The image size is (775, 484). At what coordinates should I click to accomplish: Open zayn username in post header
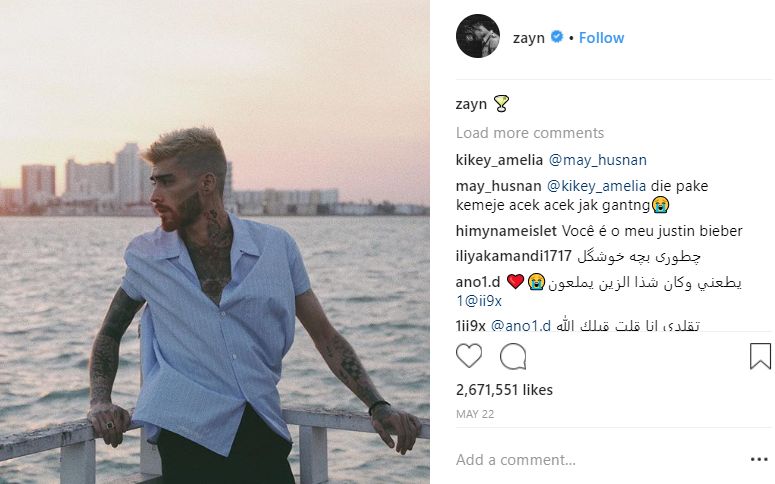[528, 38]
